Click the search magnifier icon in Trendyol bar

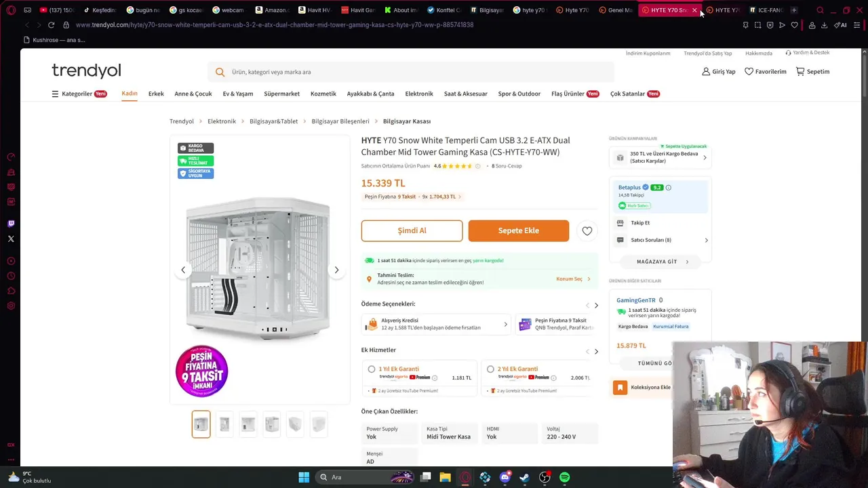(x=220, y=72)
